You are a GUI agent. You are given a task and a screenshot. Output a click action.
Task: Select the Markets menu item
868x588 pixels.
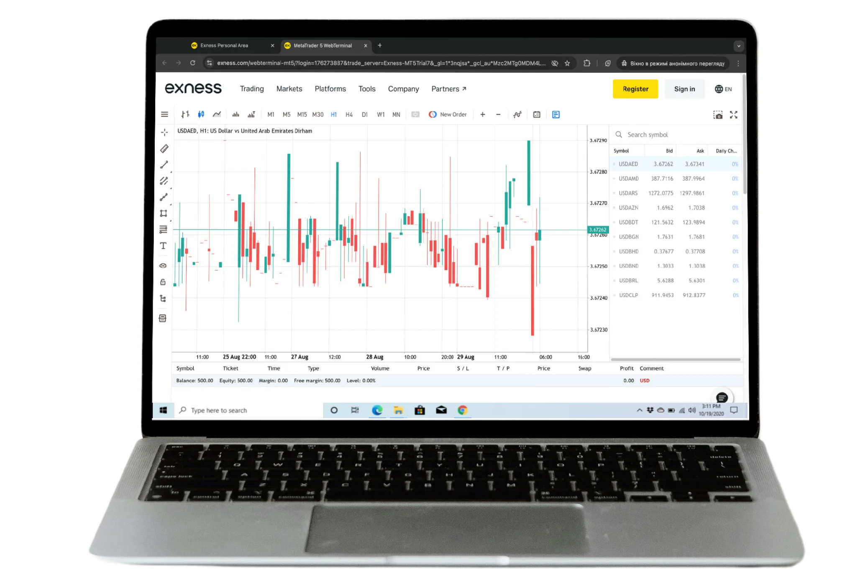point(289,89)
